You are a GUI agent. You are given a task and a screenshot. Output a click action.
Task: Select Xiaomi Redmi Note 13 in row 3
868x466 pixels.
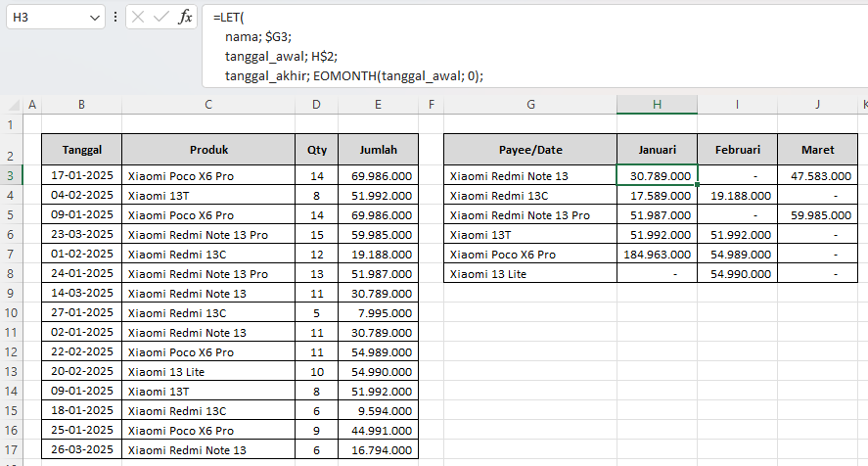pos(530,175)
